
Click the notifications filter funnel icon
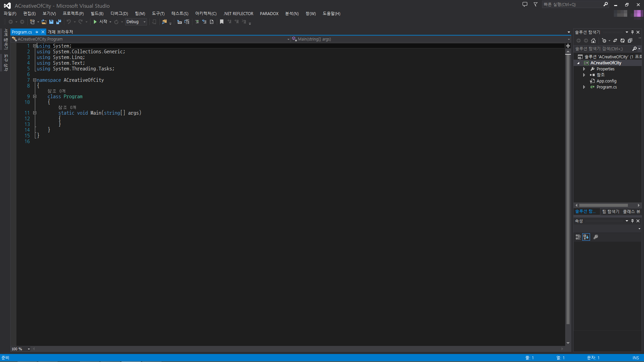536,4
